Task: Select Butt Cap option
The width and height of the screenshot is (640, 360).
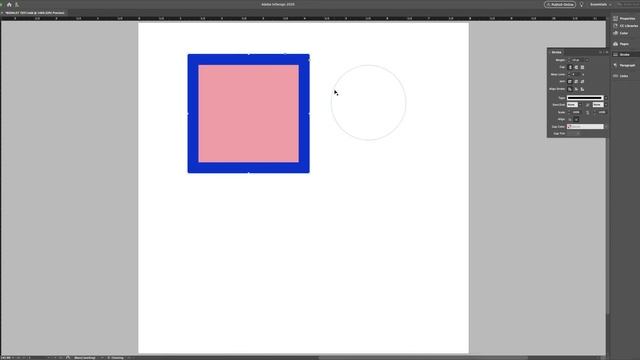Action: coord(570,67)
